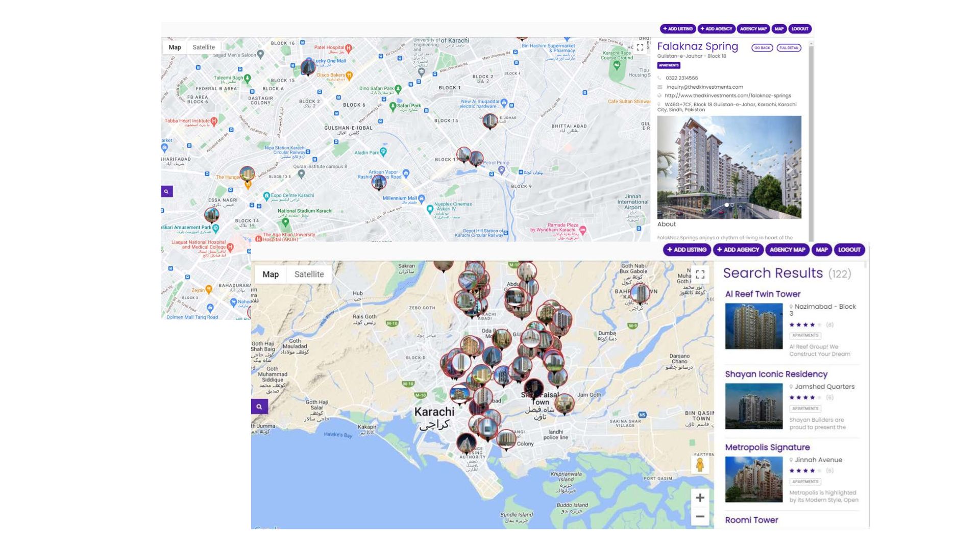980x551 pixels.
Task: Click Go Back on Falaknaz Spring panel
Action: (762, 48)
